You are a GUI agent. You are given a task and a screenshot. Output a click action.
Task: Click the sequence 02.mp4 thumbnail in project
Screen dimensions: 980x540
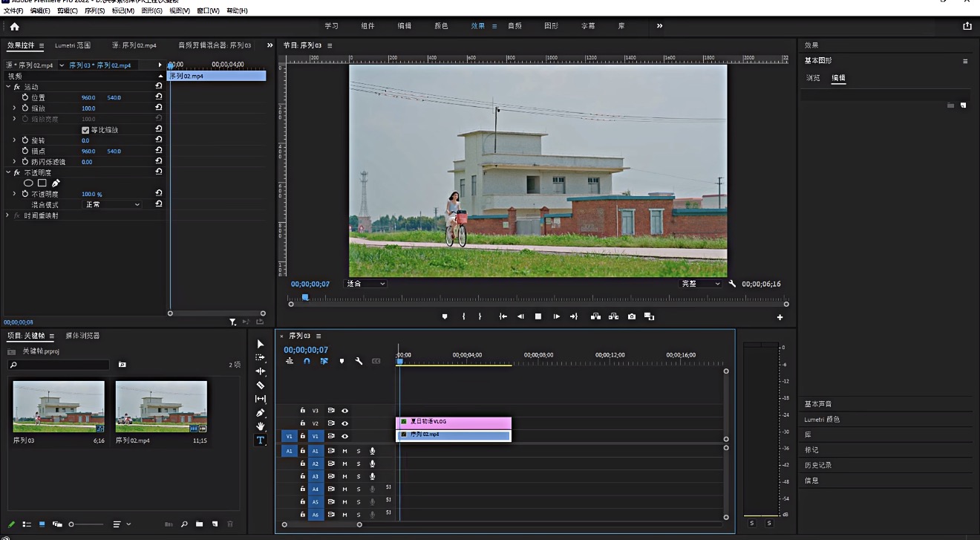coord(161,406)
